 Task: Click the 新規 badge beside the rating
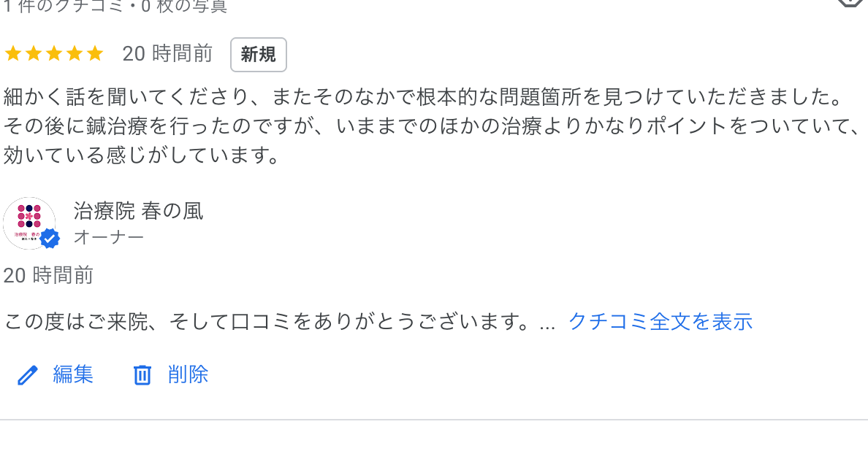(x=259, y=55)
